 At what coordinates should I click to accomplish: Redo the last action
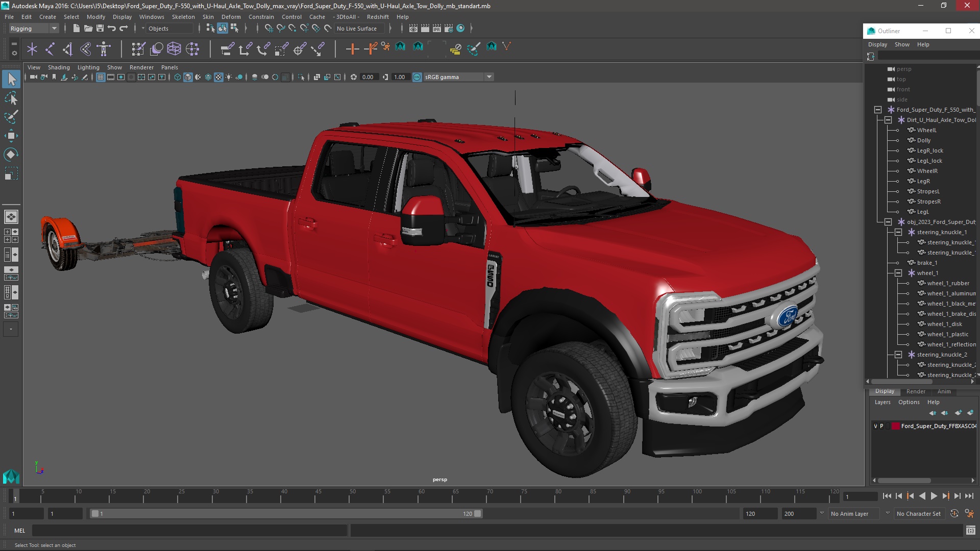click(124, 29)
